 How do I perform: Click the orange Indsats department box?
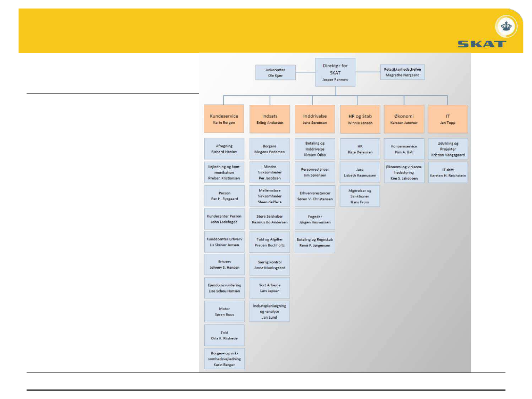point(270,119)
